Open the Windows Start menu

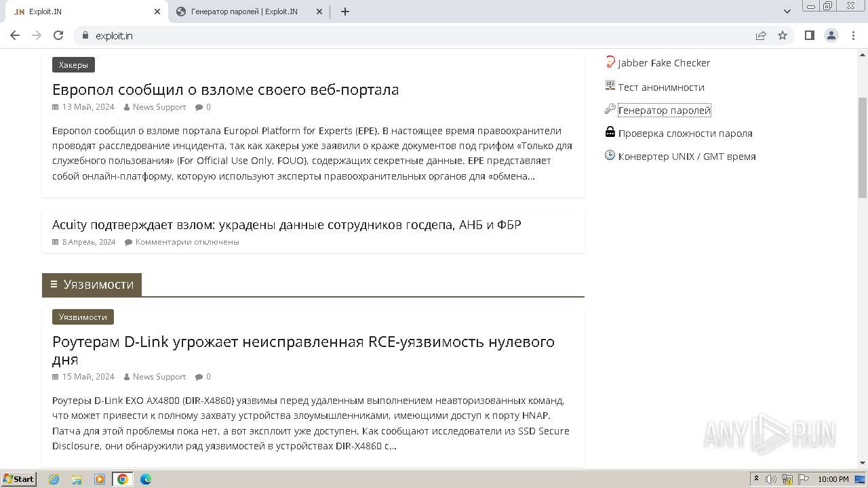(19, 479)
